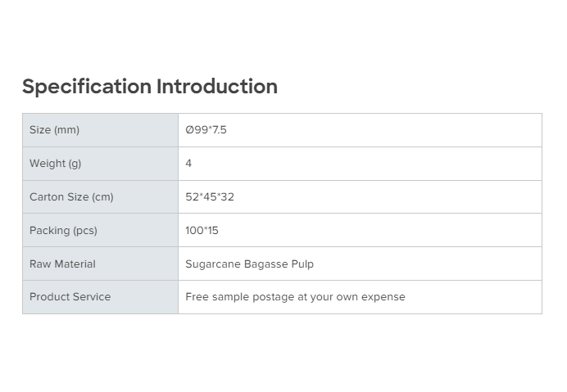Click the weight value "4"

point(188,164)
